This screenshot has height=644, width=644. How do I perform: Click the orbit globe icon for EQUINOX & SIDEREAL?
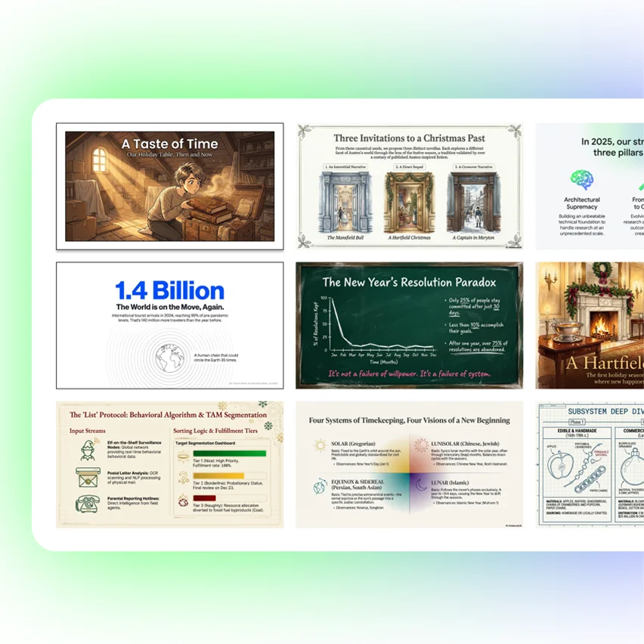pyautogui.click(x=319, y=487)
